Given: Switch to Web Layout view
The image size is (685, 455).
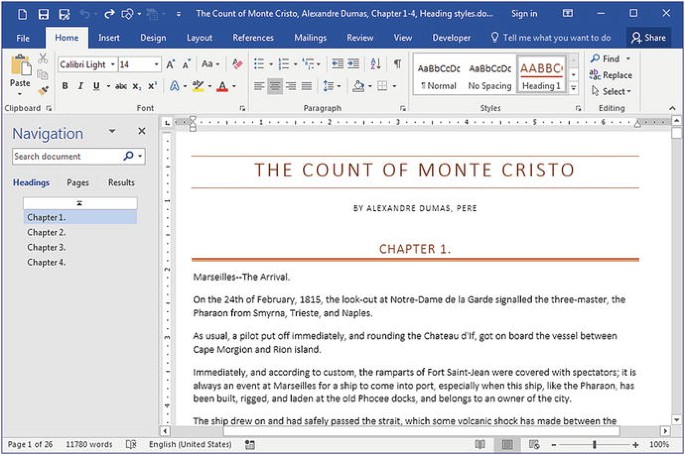Looking at the screenshot, I should pyautogui.click(x=534, y=445).
